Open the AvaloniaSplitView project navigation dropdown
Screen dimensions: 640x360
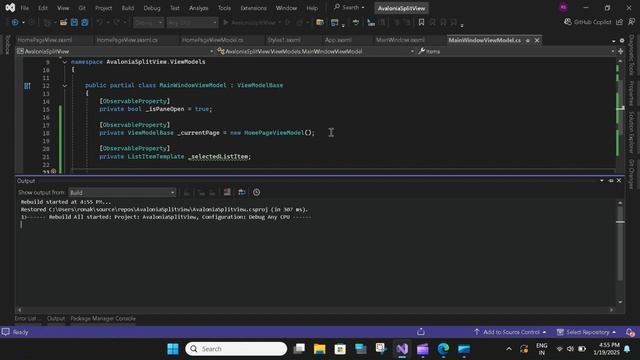[x=116, y=51]
